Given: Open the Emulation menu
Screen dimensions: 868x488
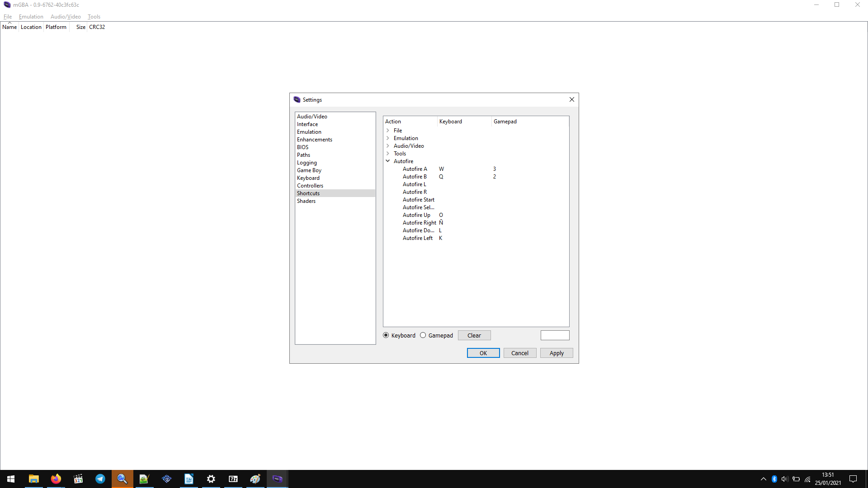Looking at the screenshot, I should (31, 17).
